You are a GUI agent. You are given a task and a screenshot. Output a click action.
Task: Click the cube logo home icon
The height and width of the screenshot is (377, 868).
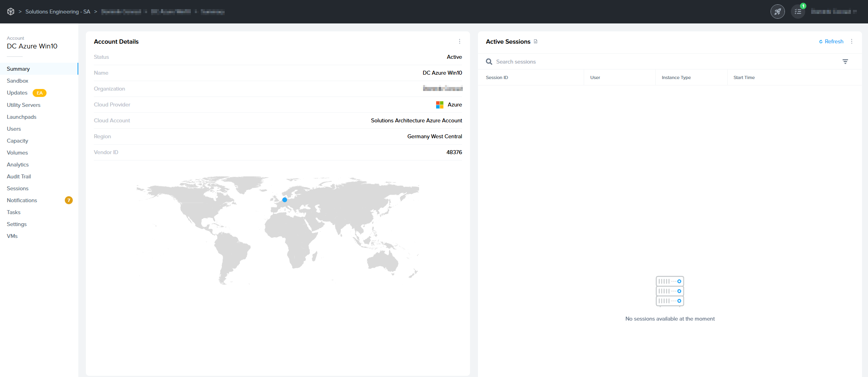pyautogui.click(x=11, y=12)
